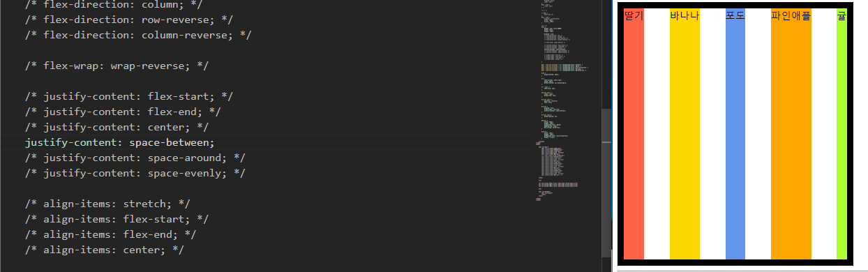Click the red 딸기 flex item
Screen dimensions: 868x272
pos(634,133)
